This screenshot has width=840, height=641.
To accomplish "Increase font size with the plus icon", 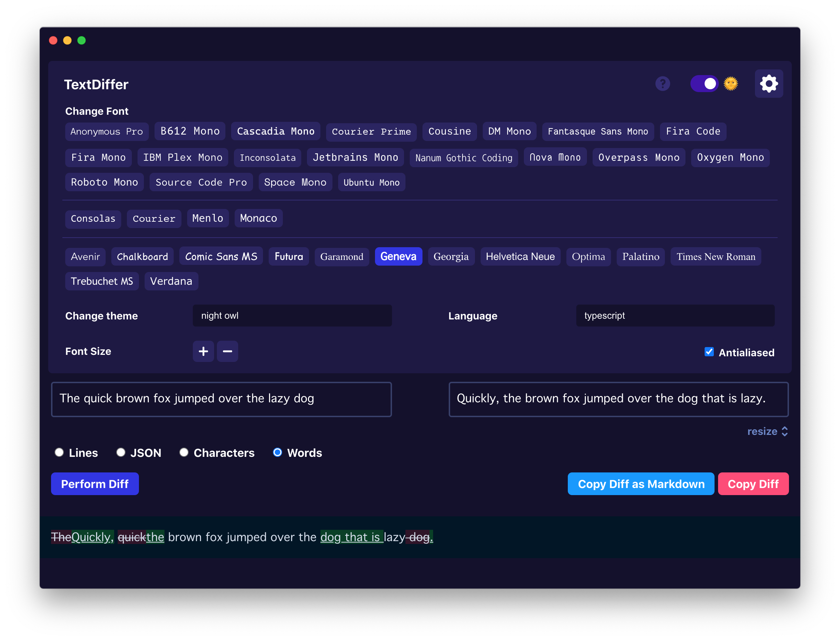I will (x=203, y=351).
